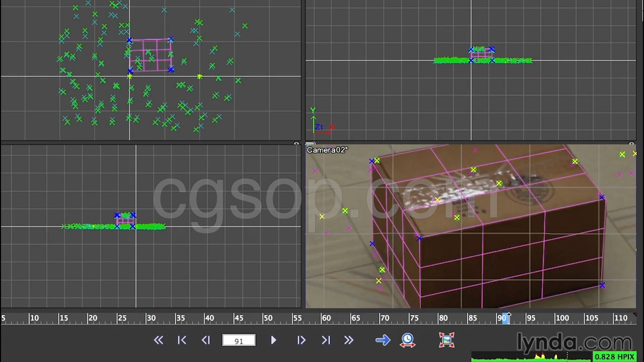This screenshot has height=362, width=644.
Task: Click the blue right-arrow direction icon
Action: pos(383,340)
